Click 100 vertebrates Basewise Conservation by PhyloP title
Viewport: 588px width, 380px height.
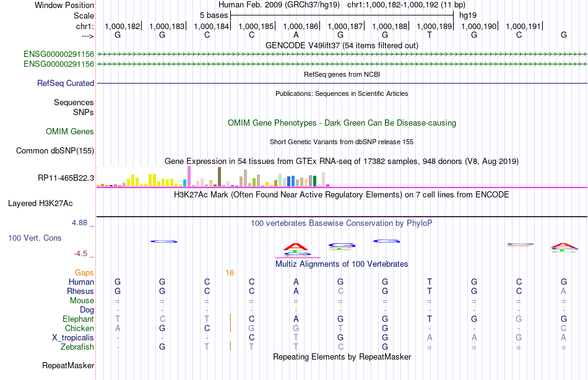coord(342,223)
